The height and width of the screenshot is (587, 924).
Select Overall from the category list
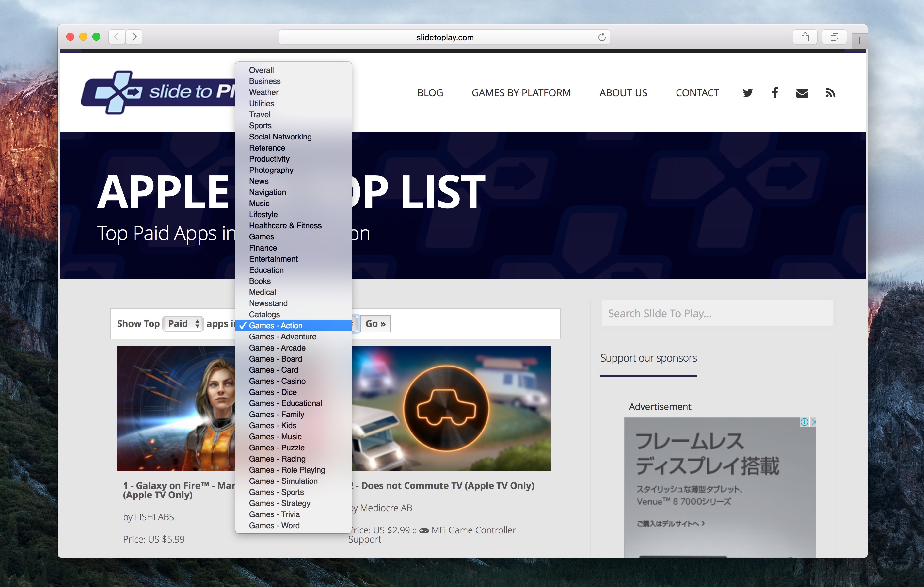(x=294, y=70)
